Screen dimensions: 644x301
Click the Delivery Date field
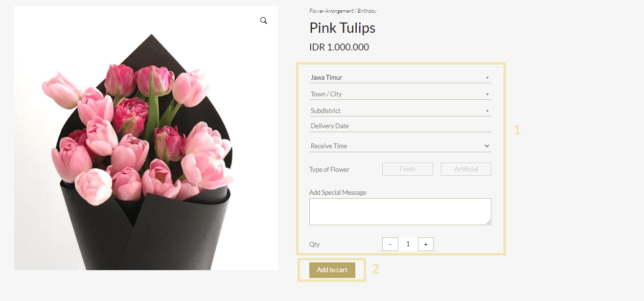[x=400, y=126]
